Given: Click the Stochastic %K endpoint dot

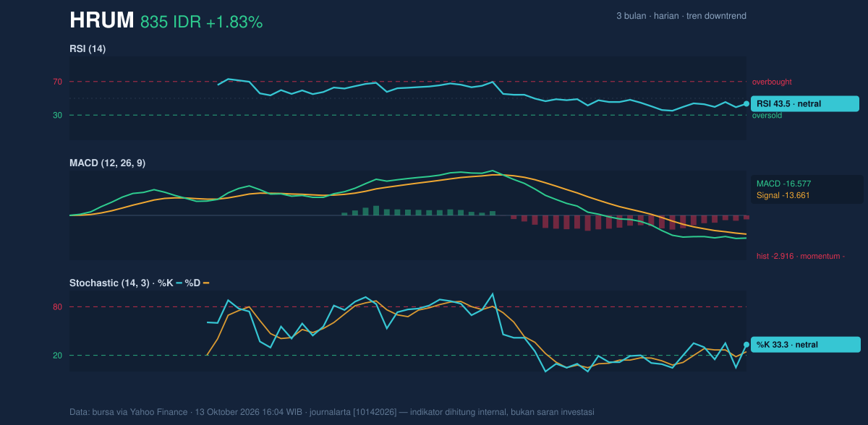Looking at the screenshot, I should click(746, 345).
